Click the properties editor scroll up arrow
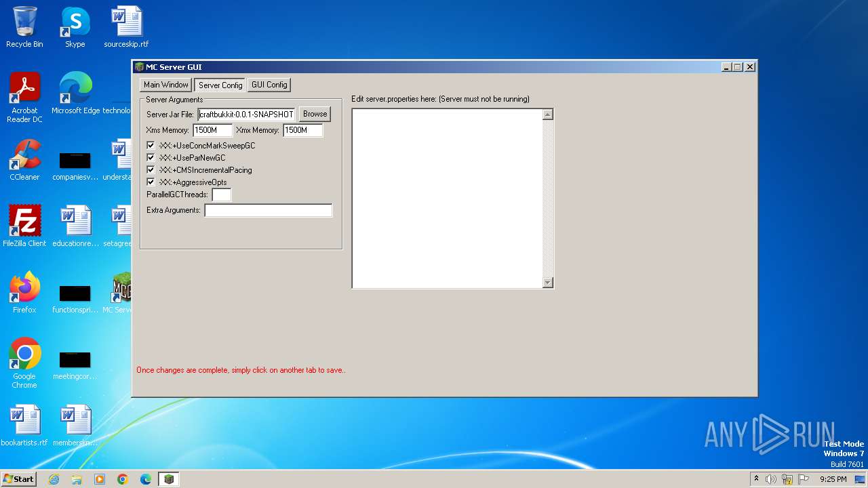The height and width of the screenshot is (488, 868). [x=548, y=115]
